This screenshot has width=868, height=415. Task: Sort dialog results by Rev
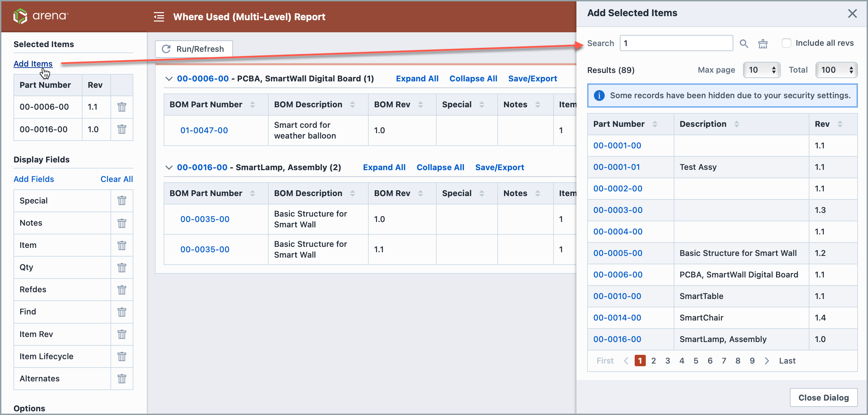tap(840, 124)
